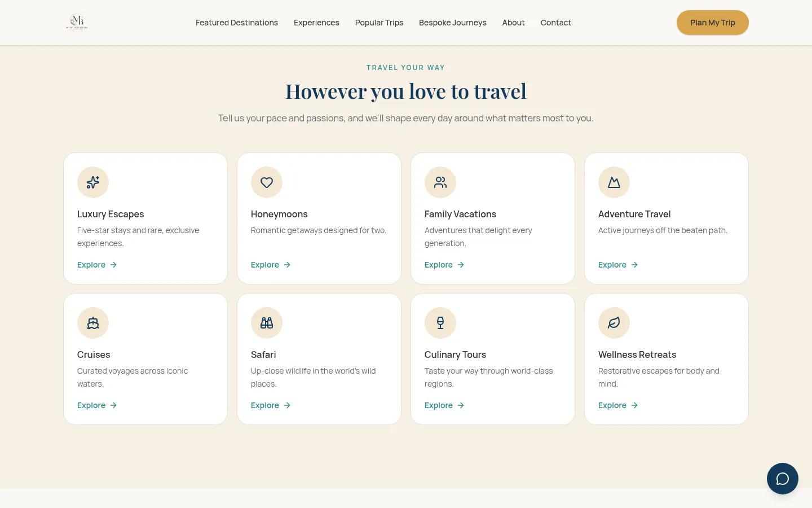The width and height of the screenshot is (812, 508).
Task: Click the Family Vacations people icon
Action: [x=440, y=182]
